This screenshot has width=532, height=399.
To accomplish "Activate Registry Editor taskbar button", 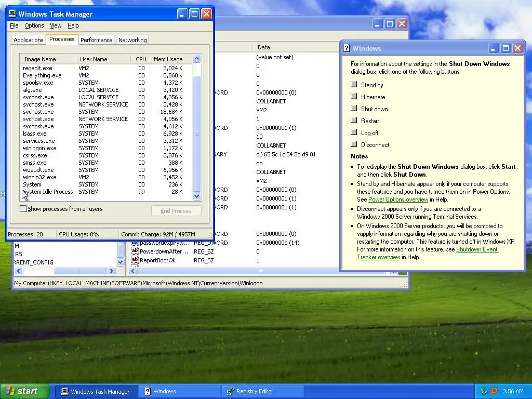I will (263, 392).
